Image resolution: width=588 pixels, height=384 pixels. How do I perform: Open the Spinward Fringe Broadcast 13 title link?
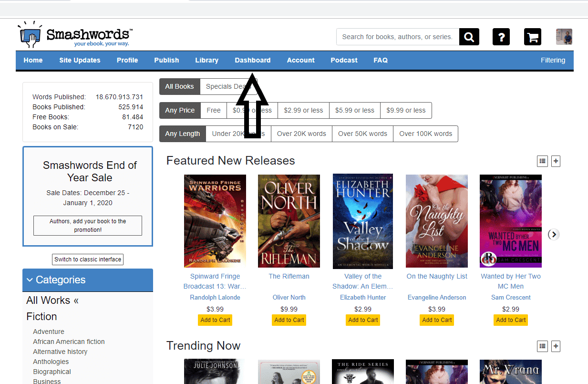(x=215, y=281)
